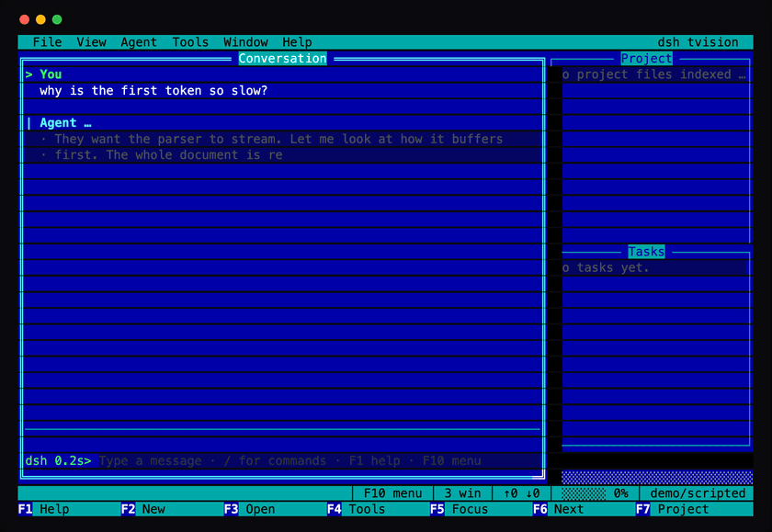
Task: Click the 'They want the parser to stream' line
Action: [x=278, y=139]
